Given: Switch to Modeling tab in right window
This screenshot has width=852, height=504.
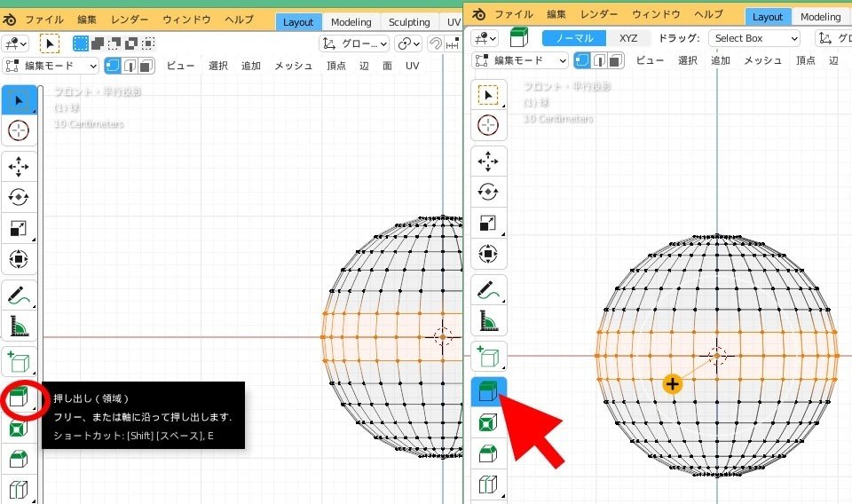Looking at the screenshot, I should (x=820, y=17).
